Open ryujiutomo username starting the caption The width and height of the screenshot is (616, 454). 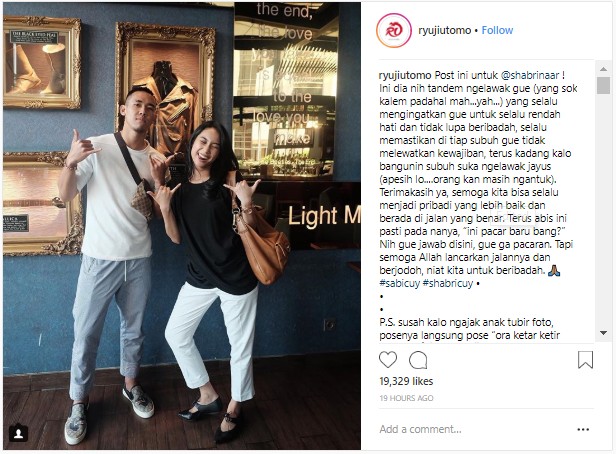[405, 75]
